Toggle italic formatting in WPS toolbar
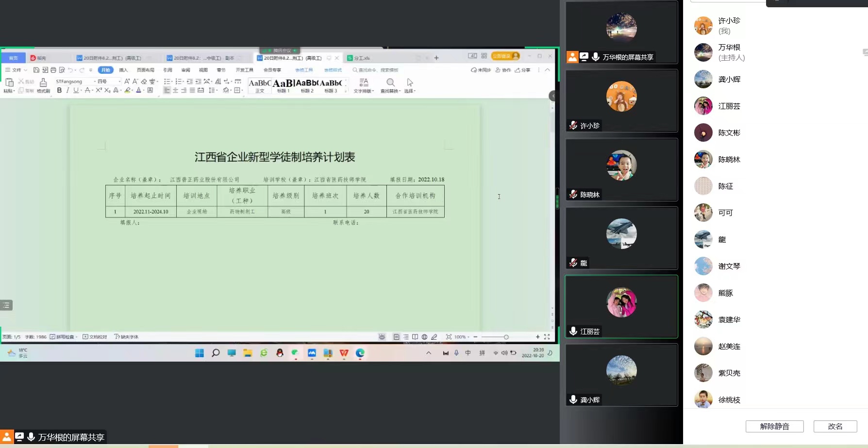The image size is (868, 448). coord(67,90)
